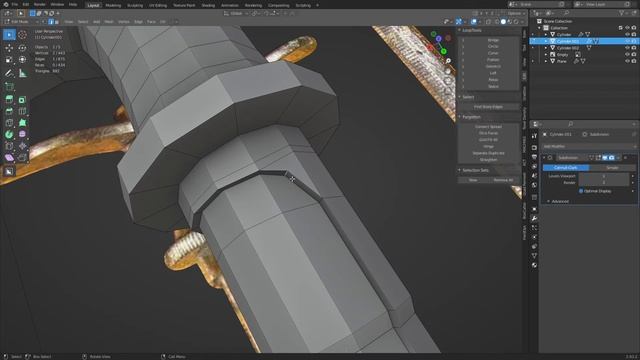Select the Smooth tool
The image size is (640, 360).
[x=22, y=134]
